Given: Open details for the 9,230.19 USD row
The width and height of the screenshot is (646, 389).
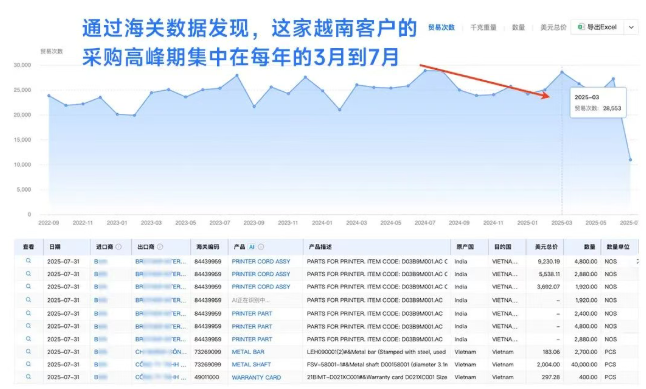Looking at the screenshot, I should [x=28, y=261].
